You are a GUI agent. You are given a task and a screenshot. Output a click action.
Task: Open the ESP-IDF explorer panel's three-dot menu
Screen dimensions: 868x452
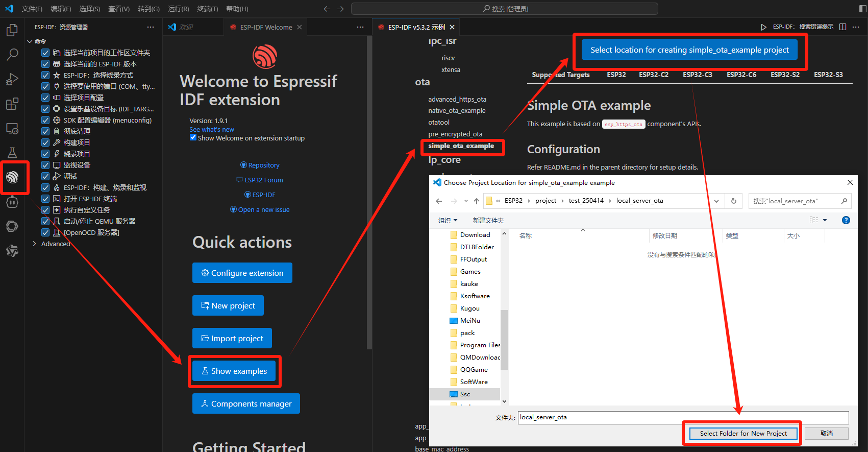pos(150,27)
